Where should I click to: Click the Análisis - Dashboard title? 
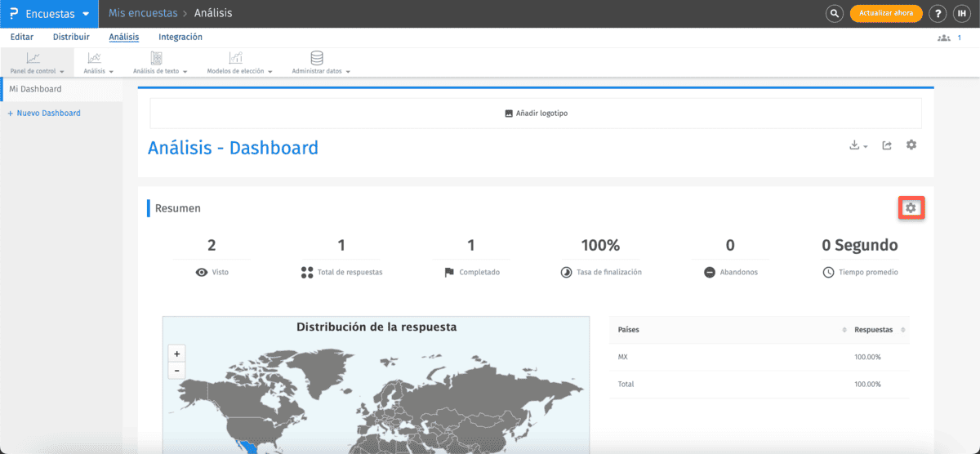click(233, 148)
